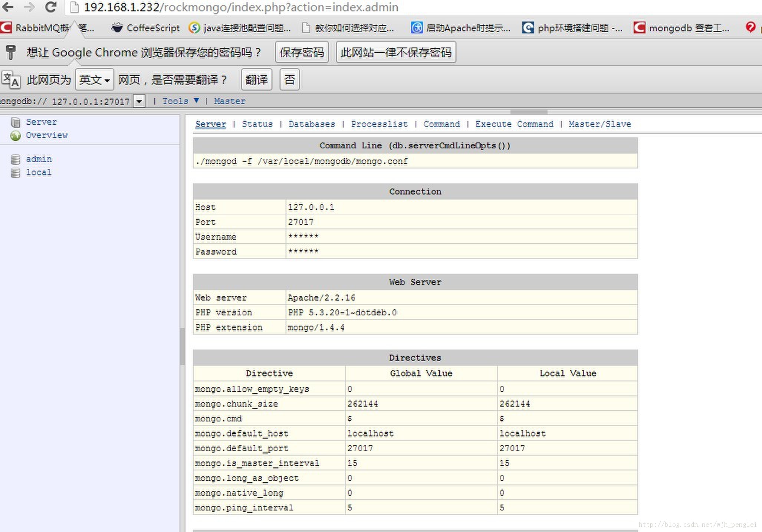The image size is (762, 532).
Task: Click the mongo.default_port directive
Action: click(242, 448)
